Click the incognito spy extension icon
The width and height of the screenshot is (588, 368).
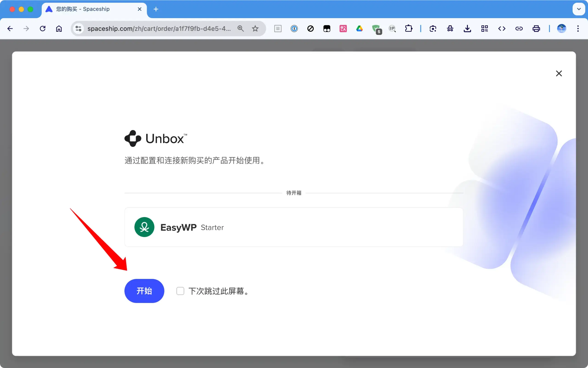[450, 28]
